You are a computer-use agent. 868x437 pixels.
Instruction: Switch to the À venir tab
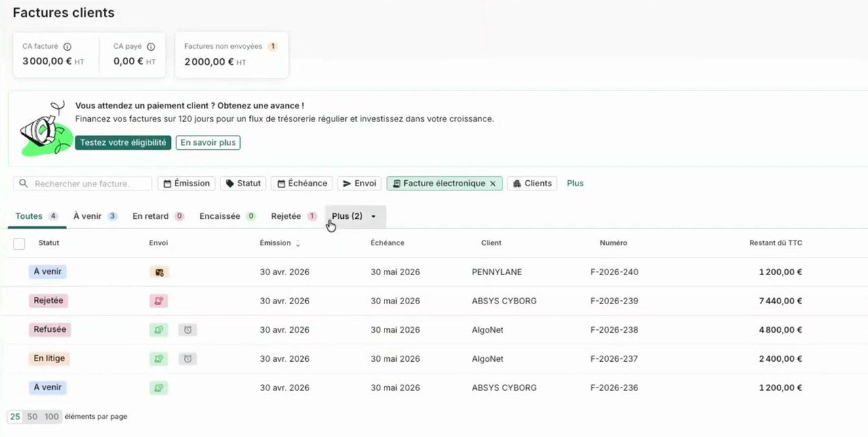point(96,216)
